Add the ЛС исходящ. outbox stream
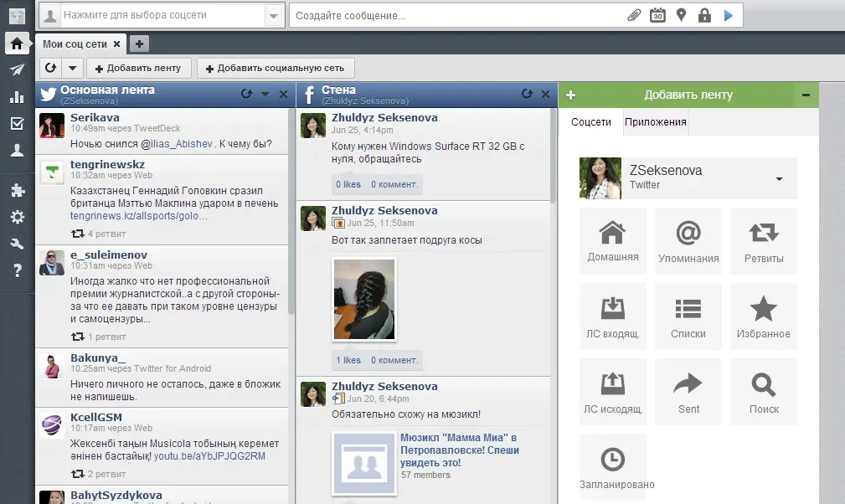845x504 pixels. pos(613,392)
